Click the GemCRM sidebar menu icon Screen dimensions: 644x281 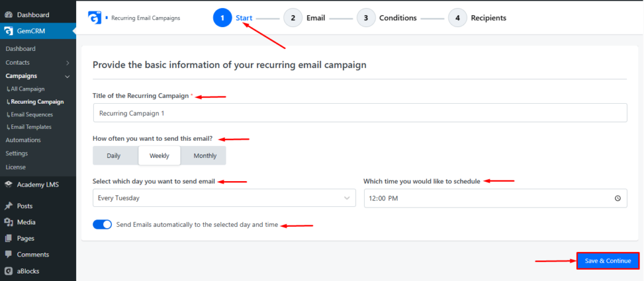pyautogui.click(x=9, y=31)
